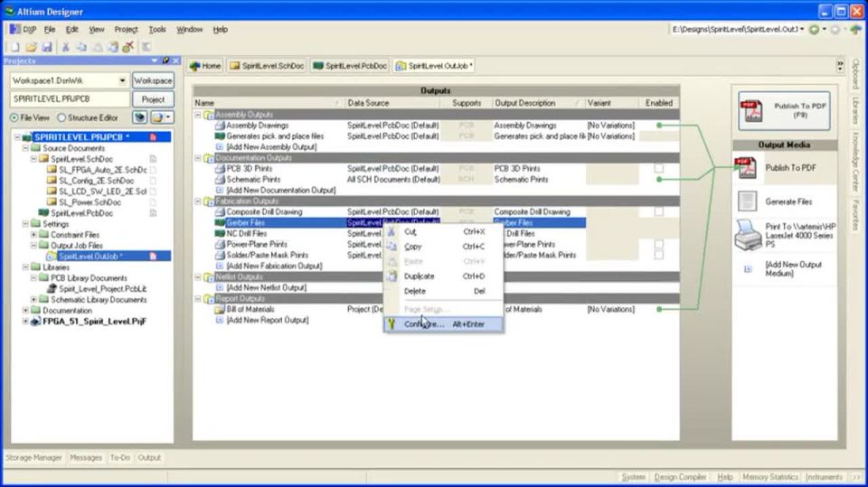Click the Assembly Drawings row icon
This screenshot has width=868, height=487.
click(220, 126)
